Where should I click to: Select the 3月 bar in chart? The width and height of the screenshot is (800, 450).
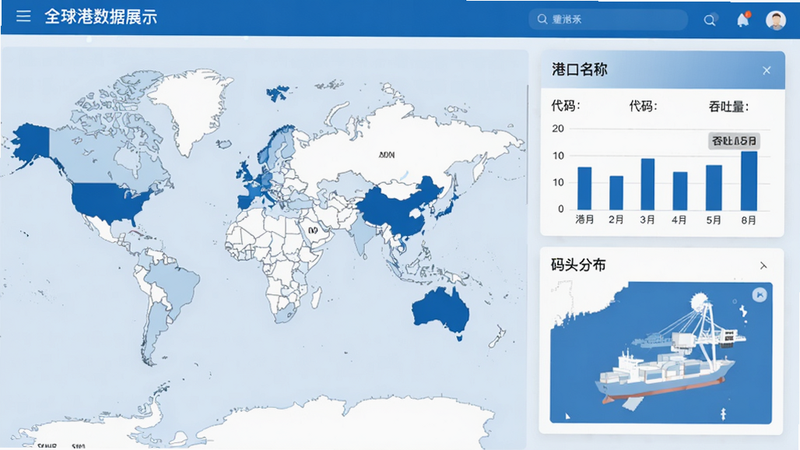(x=647, y=184)
